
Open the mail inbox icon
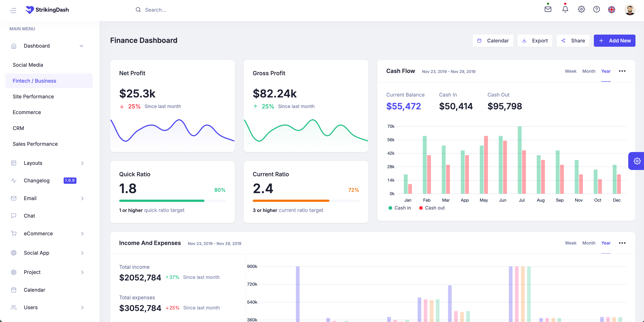[x=548, y=9]
